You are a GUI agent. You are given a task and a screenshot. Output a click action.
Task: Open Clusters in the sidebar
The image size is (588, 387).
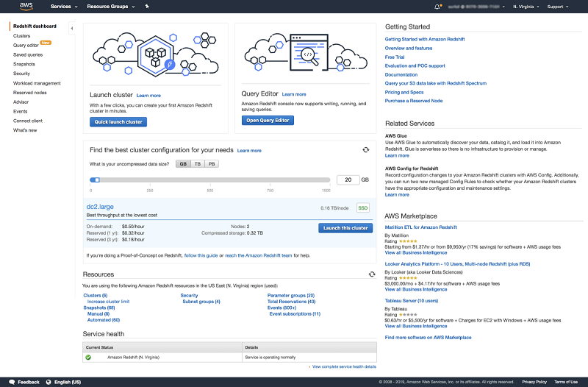click(22, 36)
